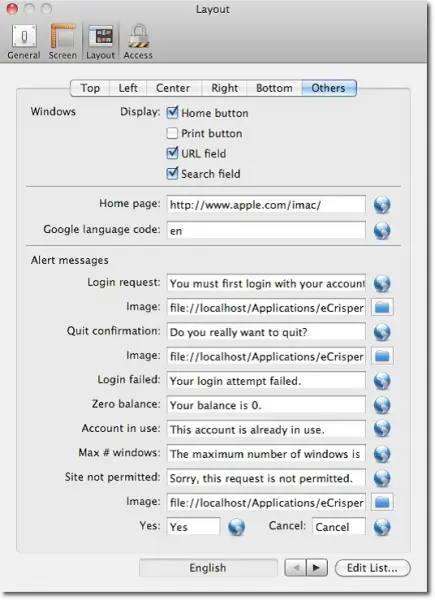Click globe icon next to Zero balance
Image resolution: width=435 pixels, height=600 pixels.
(382, 405)
